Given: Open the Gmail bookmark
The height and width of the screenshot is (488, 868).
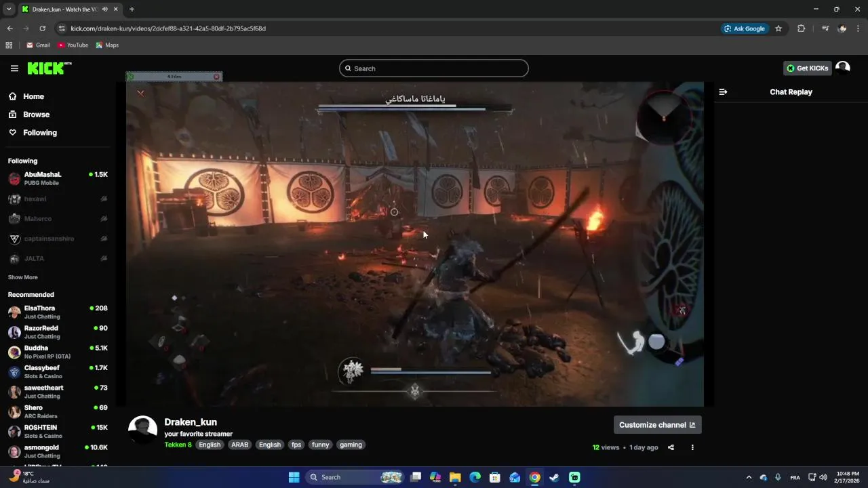Looking at the screenshot, I should click(x=38, y=45).
